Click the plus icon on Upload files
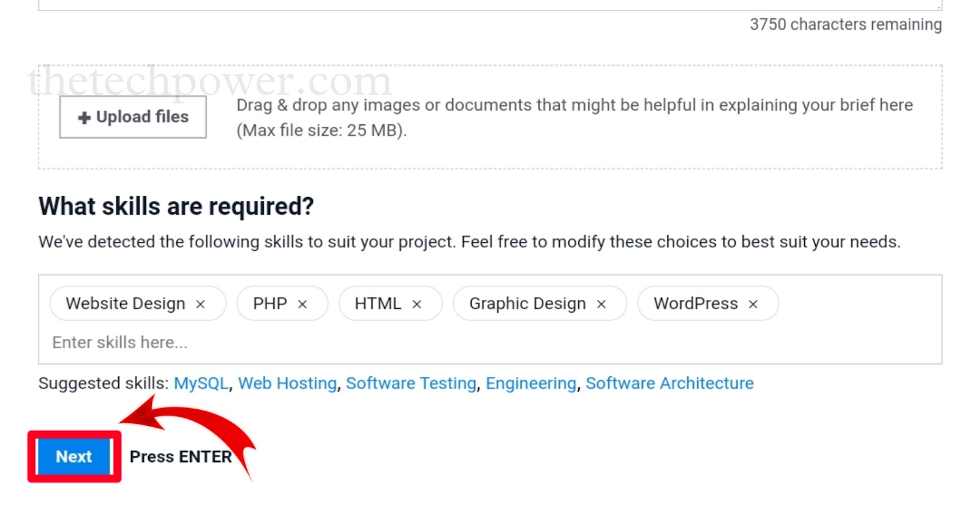The image size is (980, 514). coord(85,117)
